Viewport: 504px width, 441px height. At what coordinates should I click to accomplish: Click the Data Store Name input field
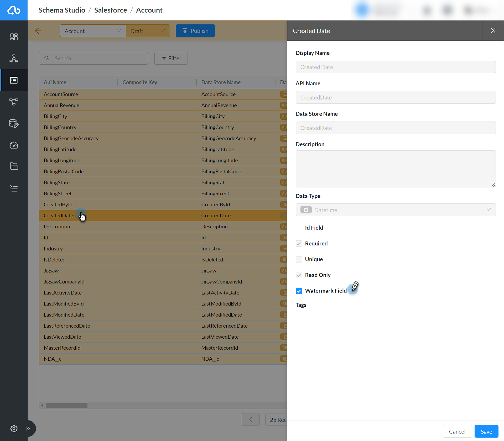pos(396,128)
